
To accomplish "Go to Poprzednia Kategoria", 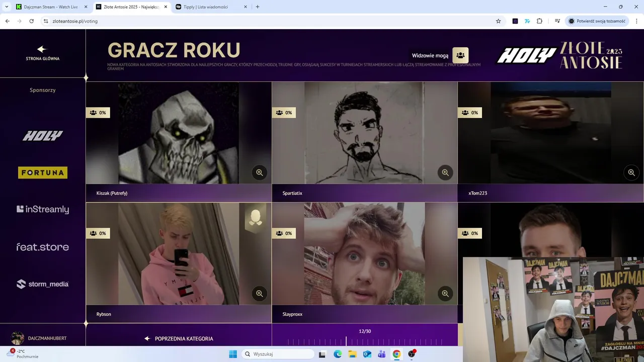I will click(179, 338).
